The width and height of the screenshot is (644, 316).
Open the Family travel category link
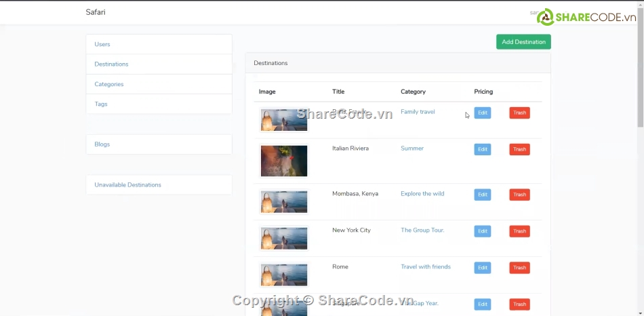pos(418,112)
